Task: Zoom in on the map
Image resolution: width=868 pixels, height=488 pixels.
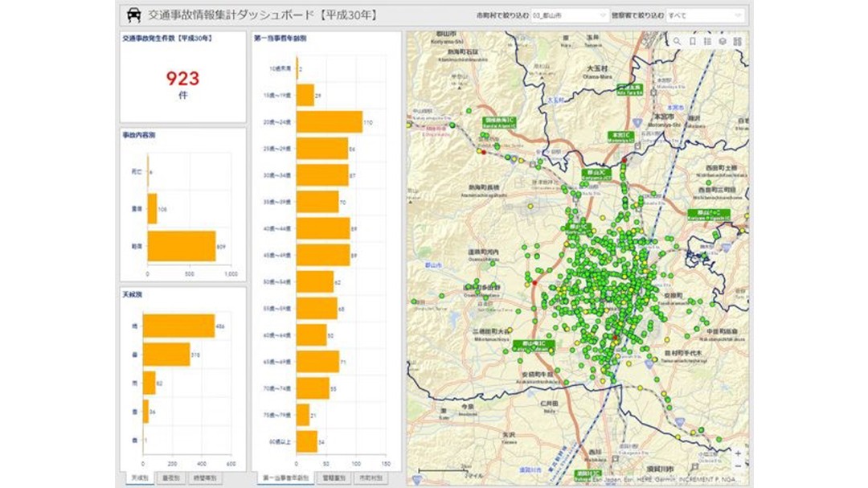Action: [x=738, y=453]
